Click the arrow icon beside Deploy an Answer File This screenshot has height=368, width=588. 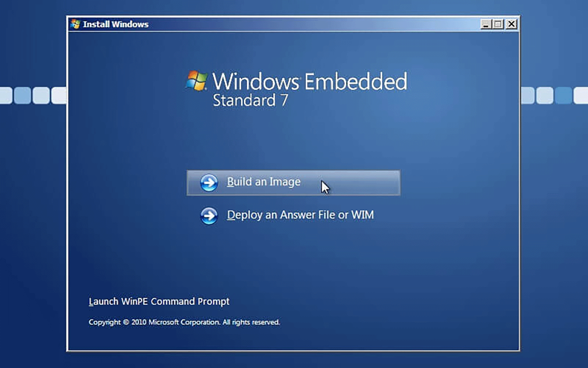pyautogui.click(x=209, y=216)
